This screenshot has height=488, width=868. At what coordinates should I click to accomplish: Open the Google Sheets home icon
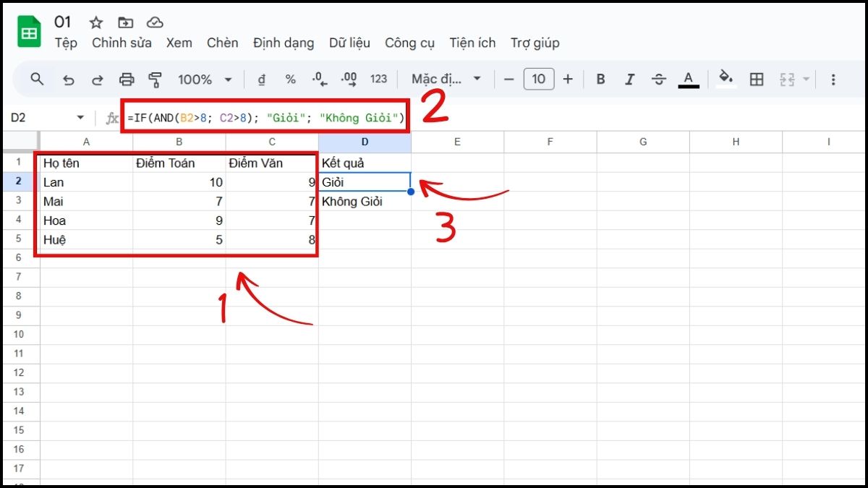point(30,33)
